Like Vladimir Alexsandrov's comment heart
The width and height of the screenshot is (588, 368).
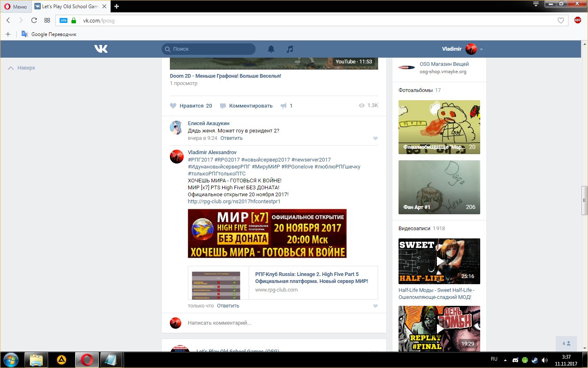pyautogui.click(x=375, y=306)
